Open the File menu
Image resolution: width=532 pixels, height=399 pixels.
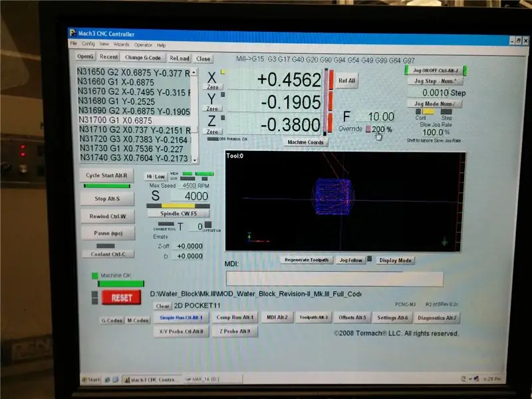coord(74,43)
